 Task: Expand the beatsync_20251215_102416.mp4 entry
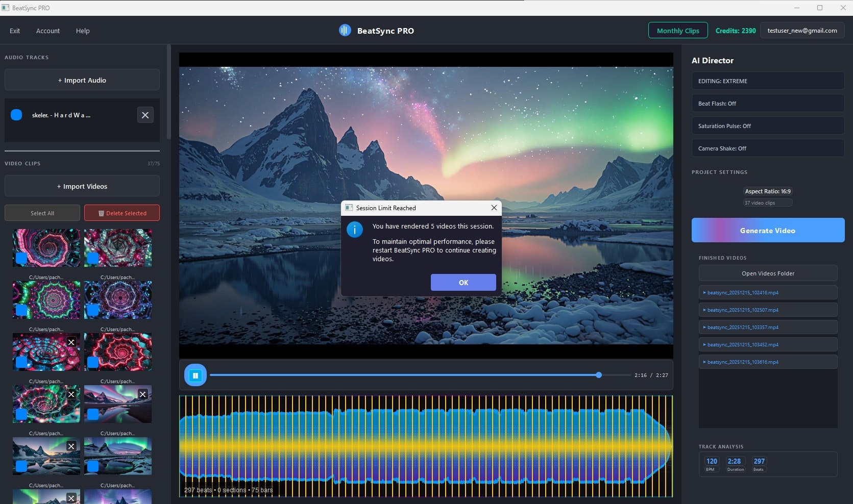tap(767, 292)
